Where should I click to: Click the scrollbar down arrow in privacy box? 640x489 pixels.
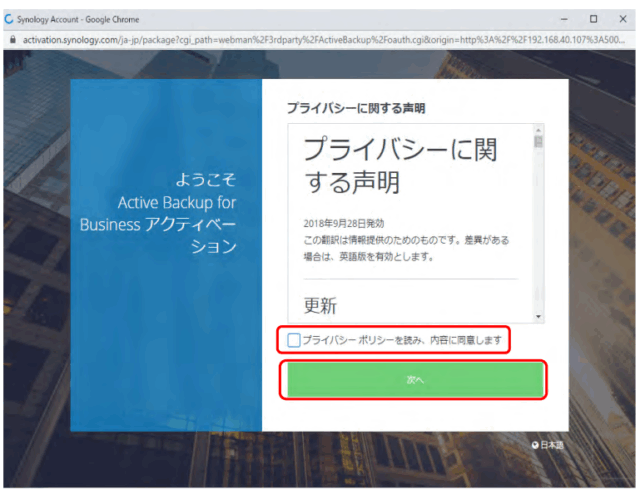click(539, 316)
